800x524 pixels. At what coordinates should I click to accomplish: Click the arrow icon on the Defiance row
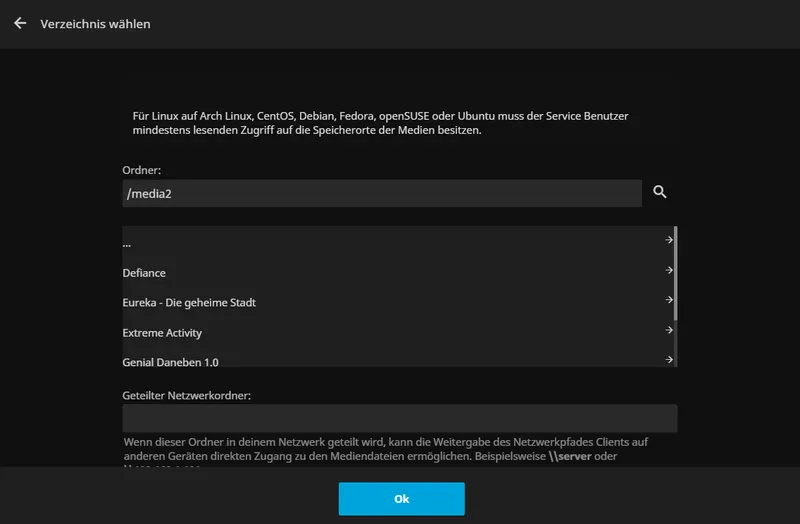(668, 270)
